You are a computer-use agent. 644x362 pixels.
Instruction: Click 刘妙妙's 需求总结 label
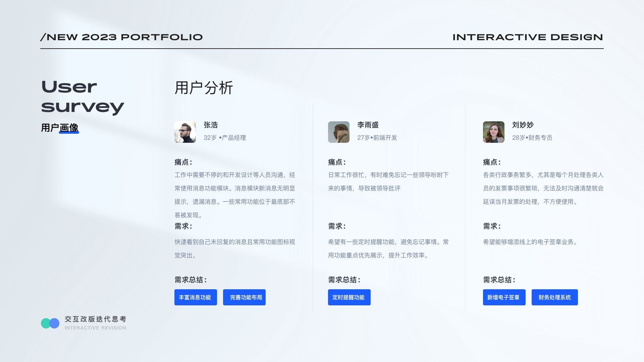tap(499, 280)
